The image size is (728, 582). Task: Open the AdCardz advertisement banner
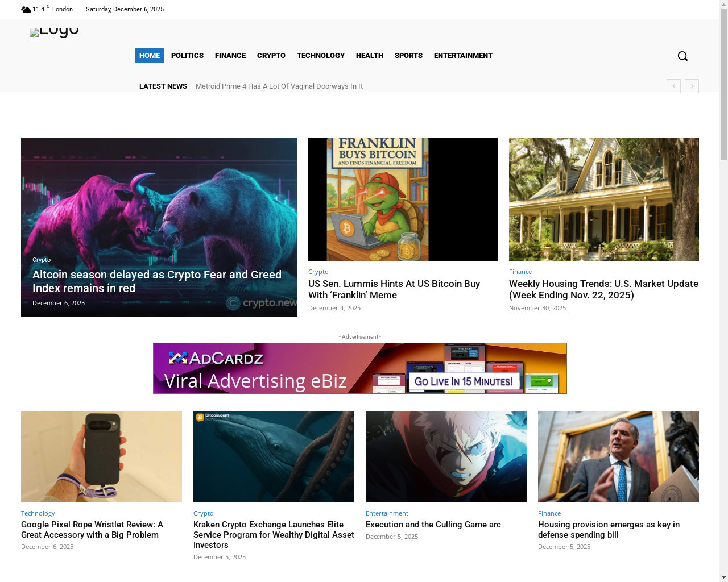359,368
